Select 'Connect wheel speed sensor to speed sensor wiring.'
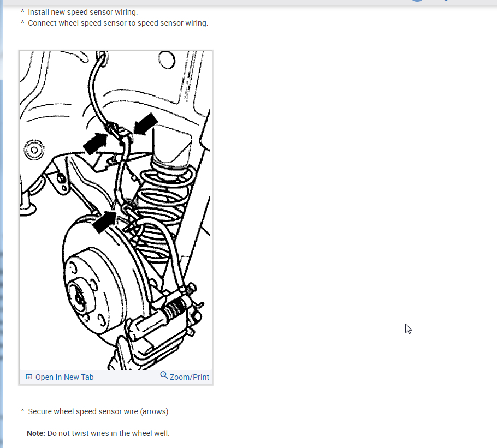 coord(118,23)
